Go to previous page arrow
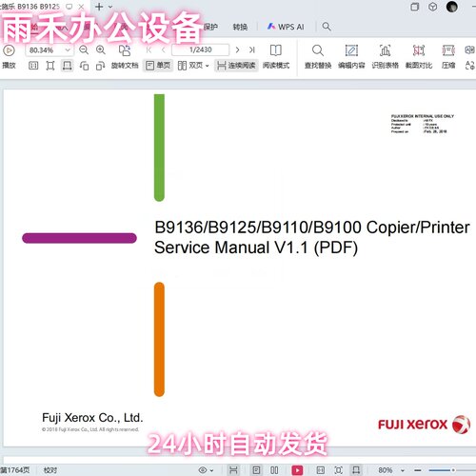The width and height of the screenshot is (476, 476). point(164,50)
